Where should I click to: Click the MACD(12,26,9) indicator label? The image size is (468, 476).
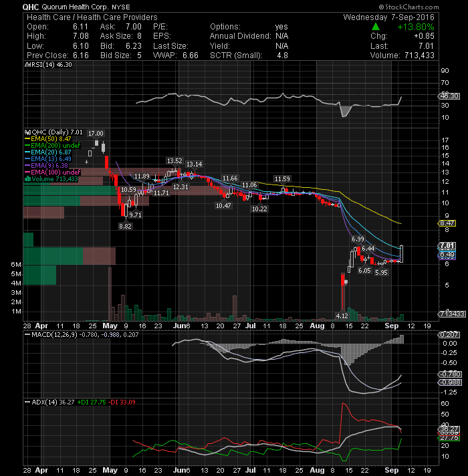[82, 334]
